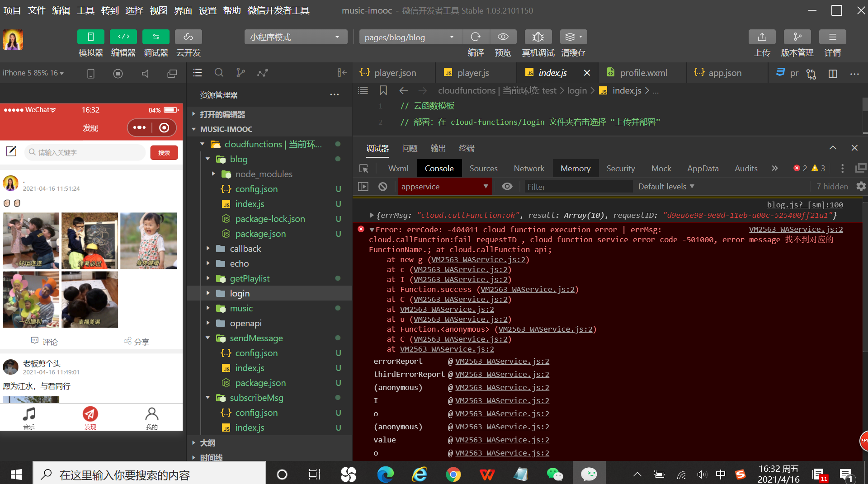Open the appservice context dropdown

tap(444, 187)
